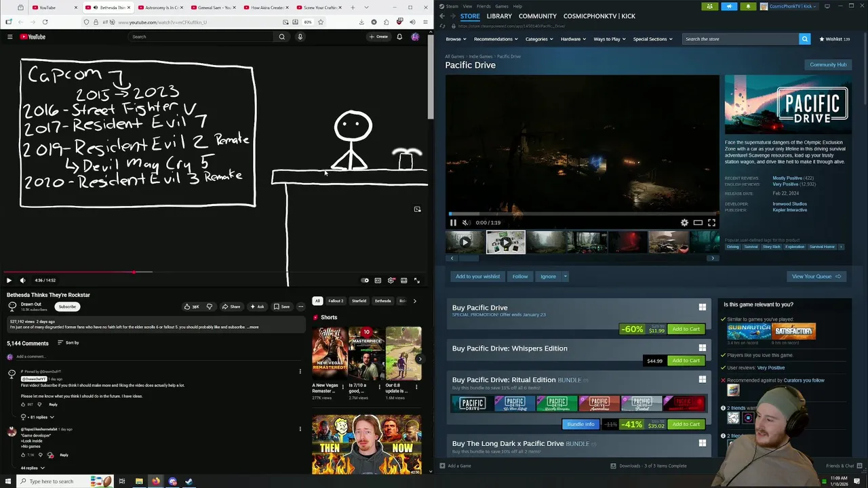Viewport: 868px width, 488px height.
Task: Reload page in the browser
Action: [x=45, y=22]
